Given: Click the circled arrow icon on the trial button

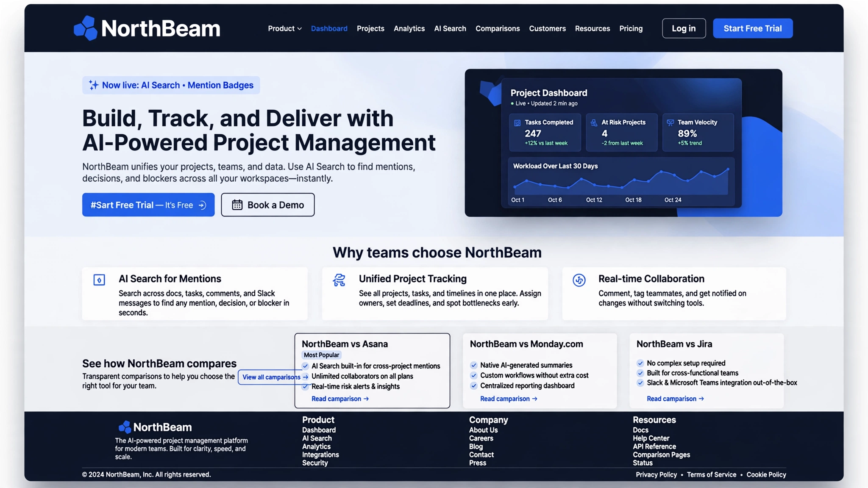Looking at the screenshot, I should point(203,205).
